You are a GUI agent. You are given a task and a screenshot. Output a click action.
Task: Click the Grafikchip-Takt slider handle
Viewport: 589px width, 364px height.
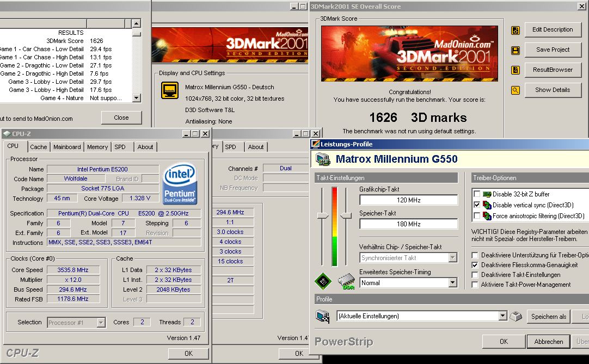coord(323,215)
